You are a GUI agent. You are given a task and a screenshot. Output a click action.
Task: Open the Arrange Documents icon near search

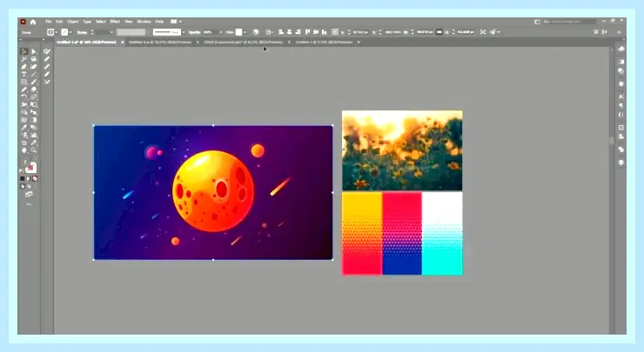coord(537,22)
